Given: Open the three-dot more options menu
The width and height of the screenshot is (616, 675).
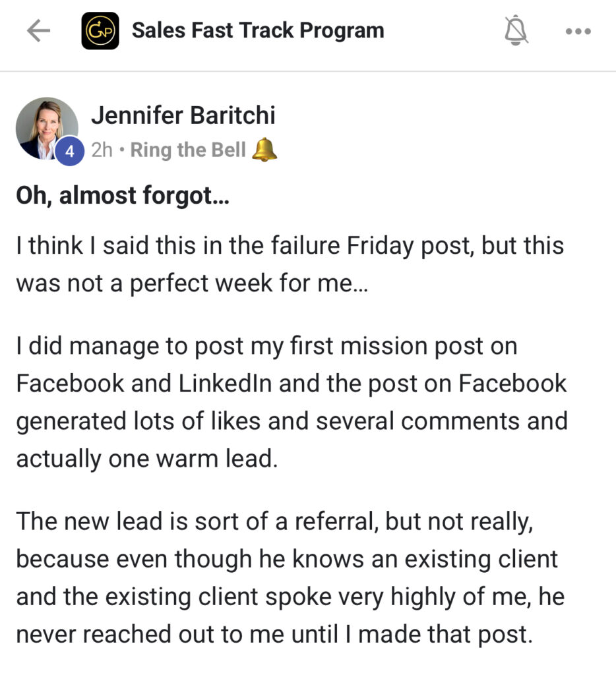Looking at the screenshot, I should tap(578, 31).
